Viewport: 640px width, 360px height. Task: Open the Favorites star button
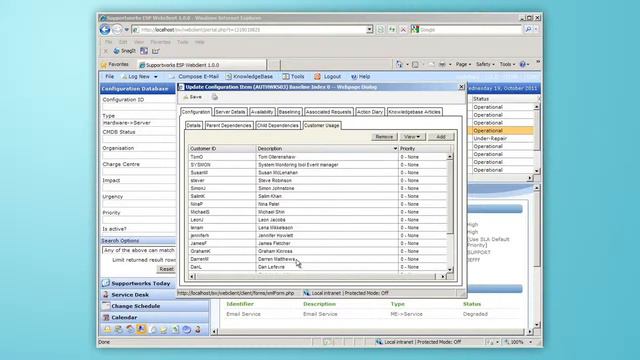(x=116, y=64)
